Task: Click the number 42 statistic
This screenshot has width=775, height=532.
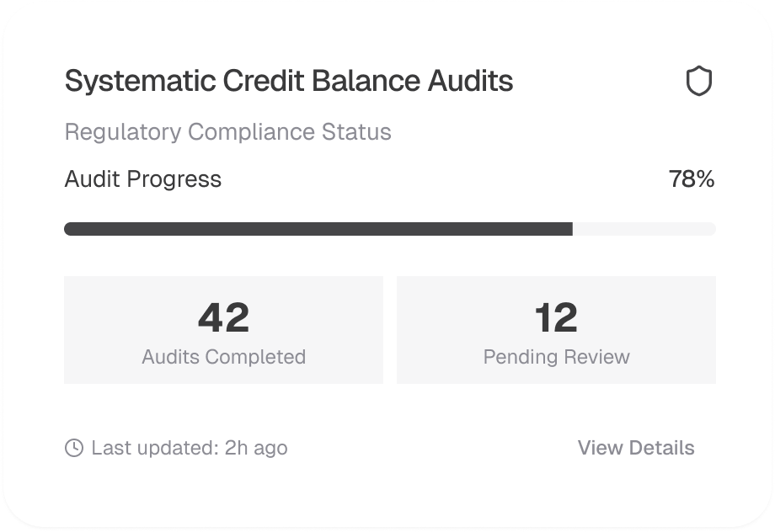Action: point(224,317)
